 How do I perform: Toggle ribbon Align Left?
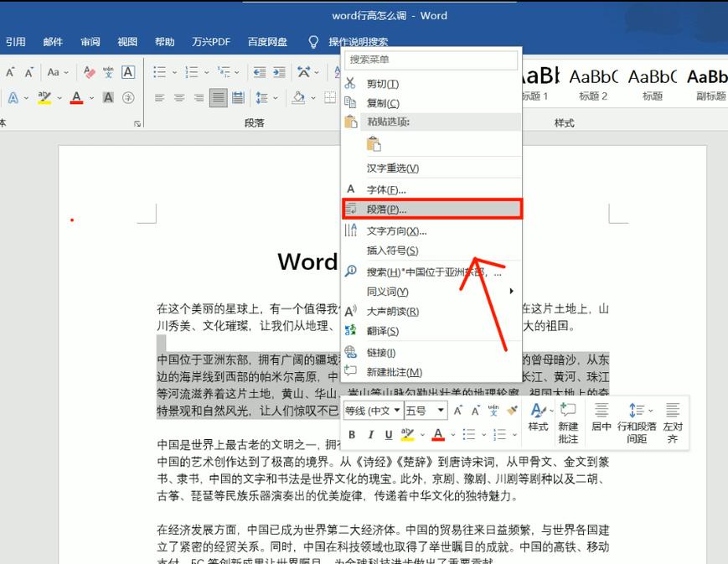pyautogui.click(x=160, y=97)
